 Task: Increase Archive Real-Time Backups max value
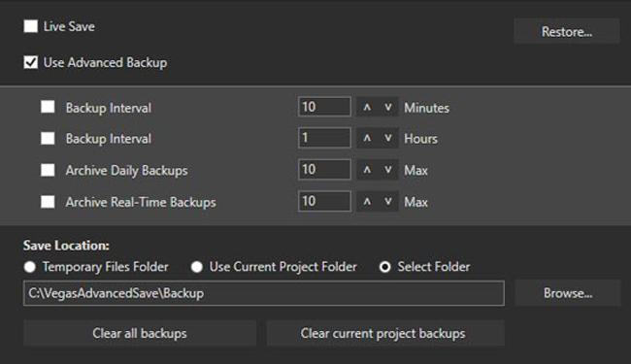(367, 201)
